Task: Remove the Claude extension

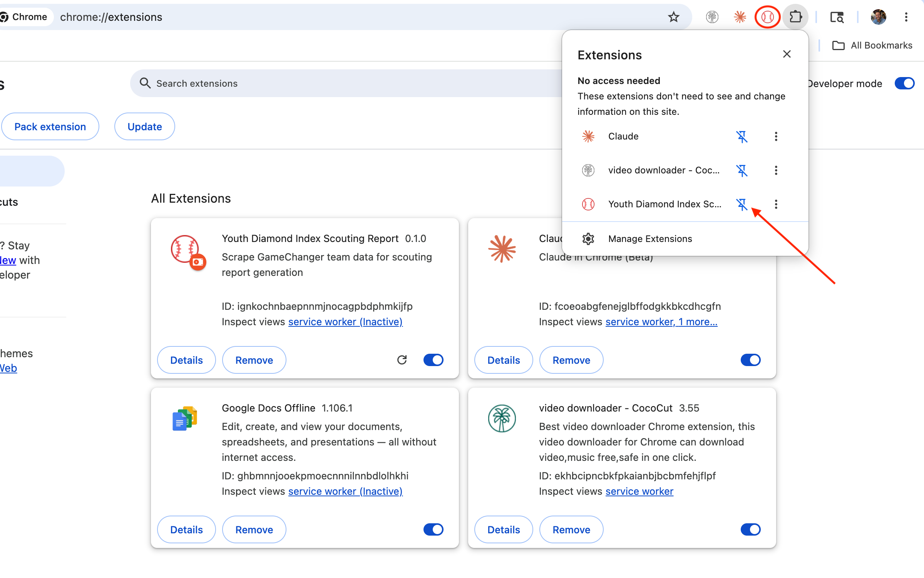Action: 571,360
